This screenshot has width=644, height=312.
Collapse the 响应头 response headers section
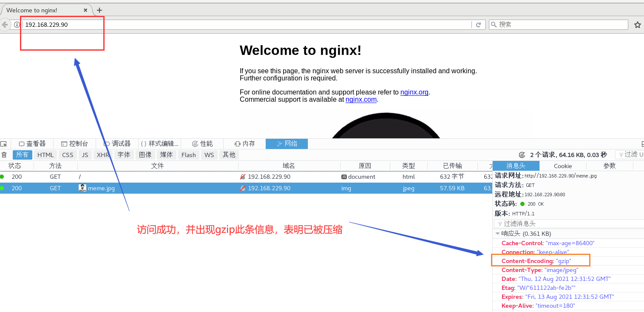(x=498, y=234)
